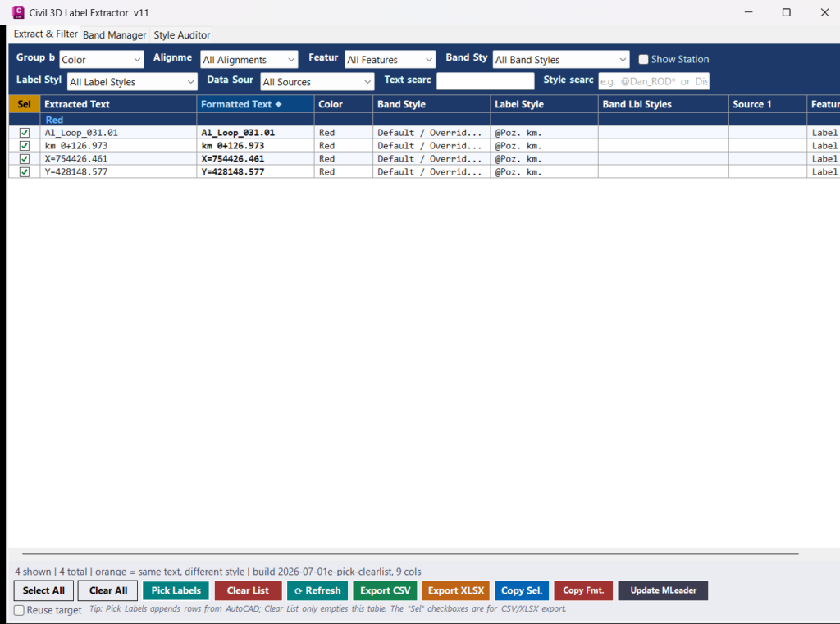Open the Style Auditor tab
Image resolution: width=840 pixels, height=624 pixels.
tap(181, 34)
